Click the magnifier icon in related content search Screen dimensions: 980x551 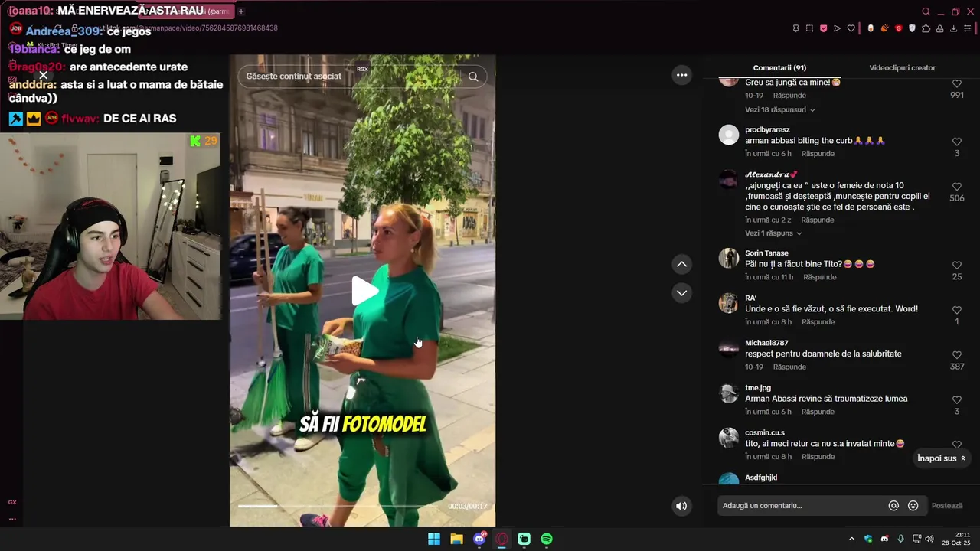click(473, 77)
